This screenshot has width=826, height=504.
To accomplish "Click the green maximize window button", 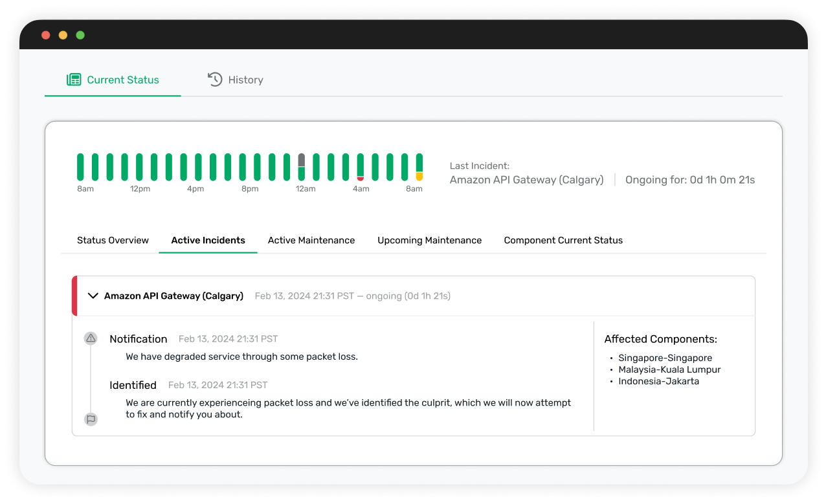I will (80, 35).
